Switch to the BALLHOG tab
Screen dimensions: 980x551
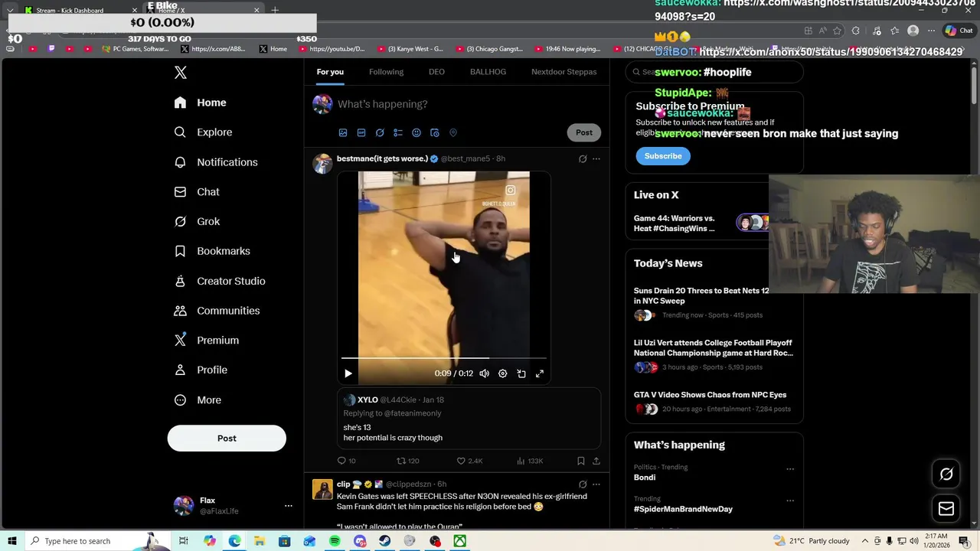(x=488, y=72)
